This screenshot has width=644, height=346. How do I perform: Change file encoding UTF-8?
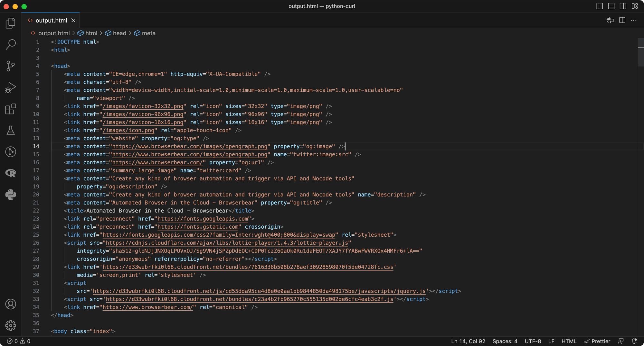click(533, 341)
